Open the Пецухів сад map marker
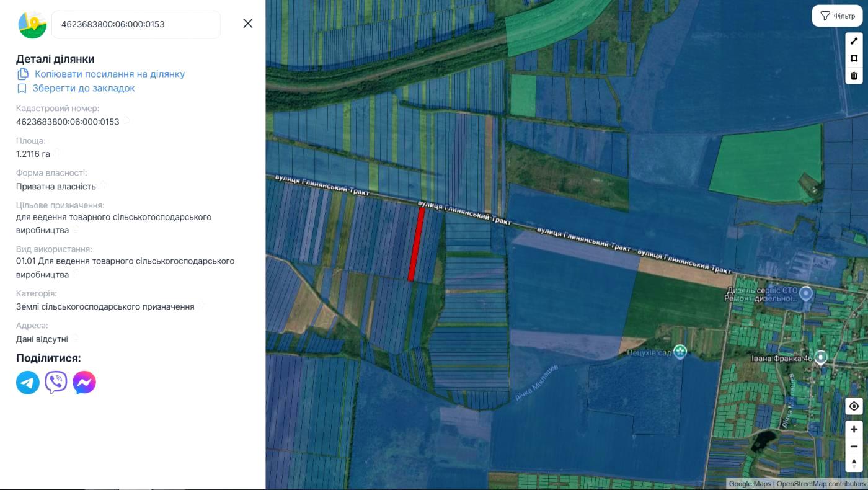This screenshot has height=490, width=868. click(x=680, y=352)
